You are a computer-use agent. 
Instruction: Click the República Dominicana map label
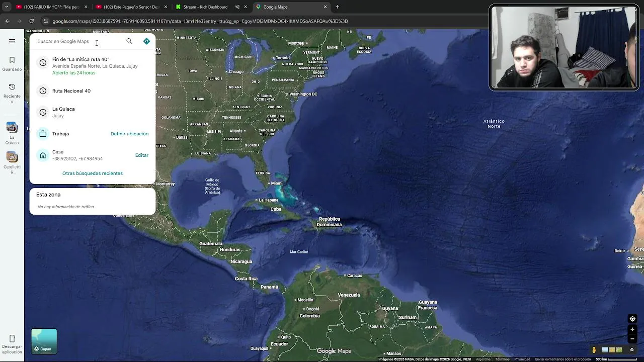[330, 222]
